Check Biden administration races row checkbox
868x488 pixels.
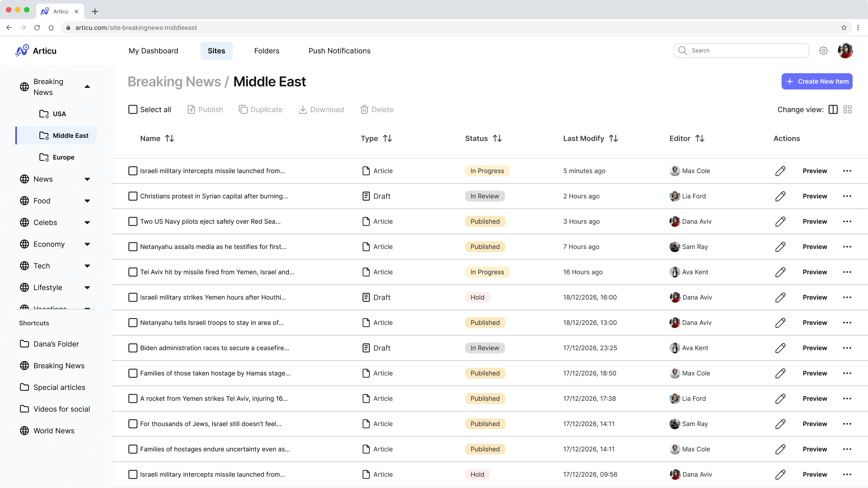[x=133, y=348]
